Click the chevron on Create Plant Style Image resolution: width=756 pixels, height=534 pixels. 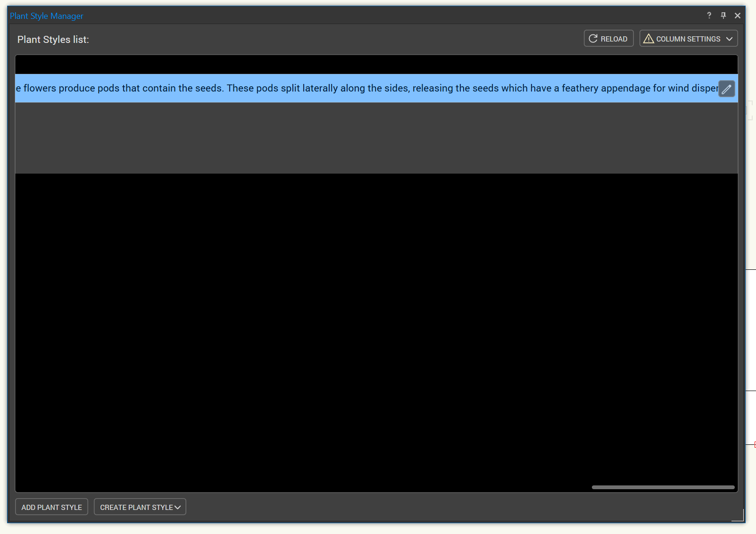tap(178, 508)
